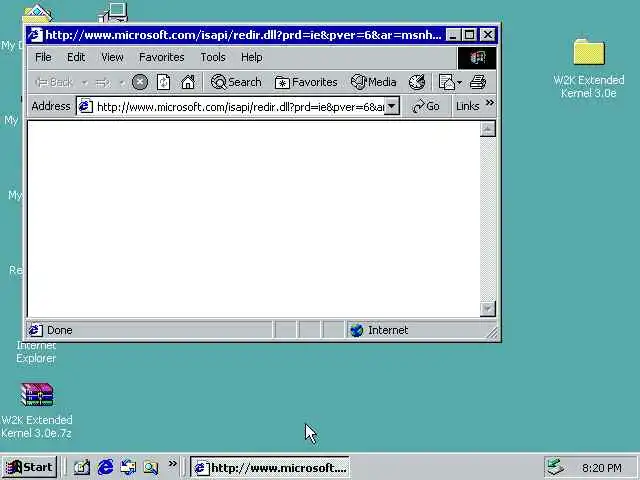This screenshot has height=480, width=640.
Task: Open the File menu
Action: click(43, 57)
